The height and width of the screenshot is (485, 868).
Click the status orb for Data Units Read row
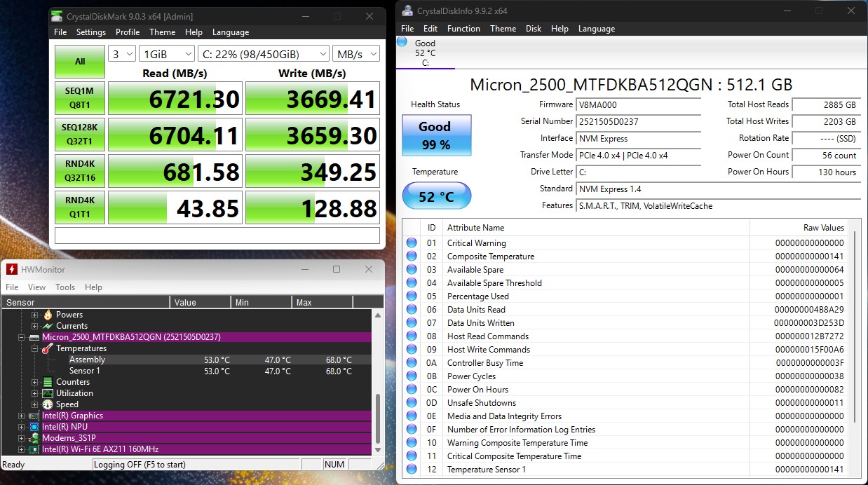point(412,310)
